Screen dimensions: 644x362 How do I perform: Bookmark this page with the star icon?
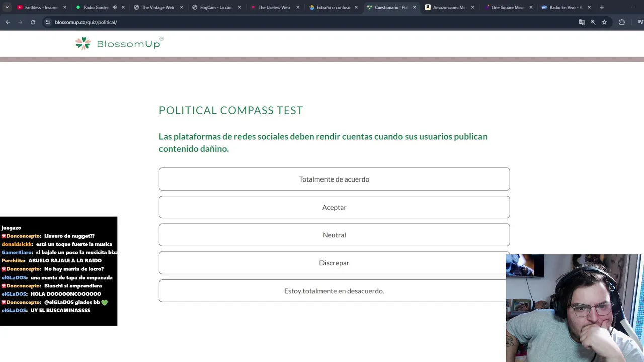pos(604,22)
